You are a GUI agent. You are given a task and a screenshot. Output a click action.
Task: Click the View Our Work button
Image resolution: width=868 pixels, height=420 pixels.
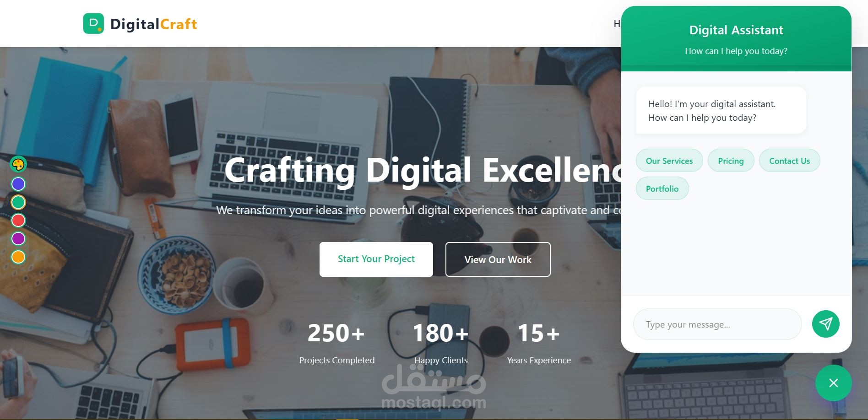(498, 259)
